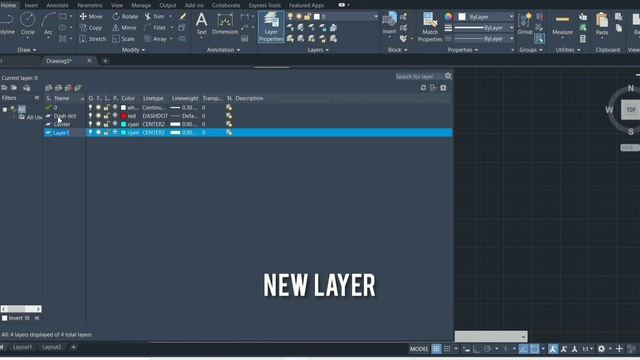Click Delete Layer icon in layer palette
This screenshot has height=360, width=640.
coord(68,88)
